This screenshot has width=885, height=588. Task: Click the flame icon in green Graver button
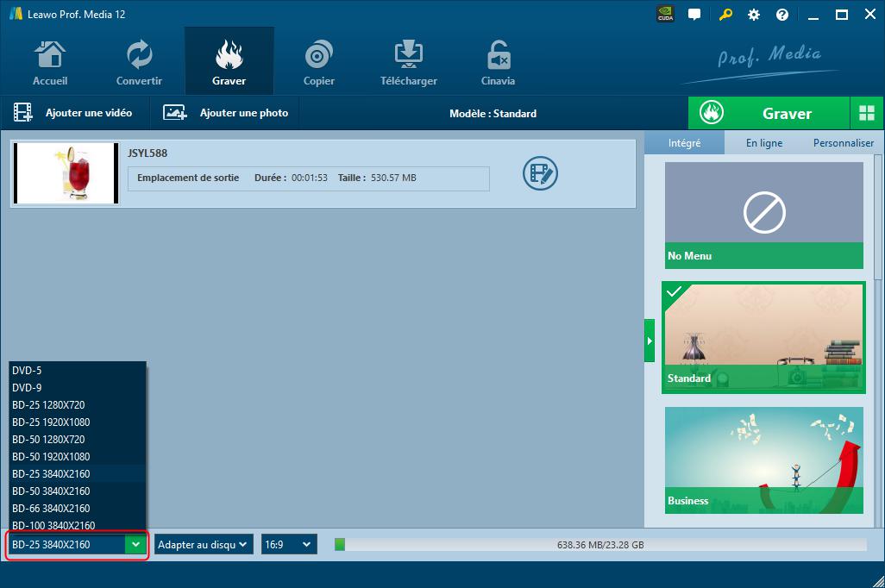click(711, 113)
